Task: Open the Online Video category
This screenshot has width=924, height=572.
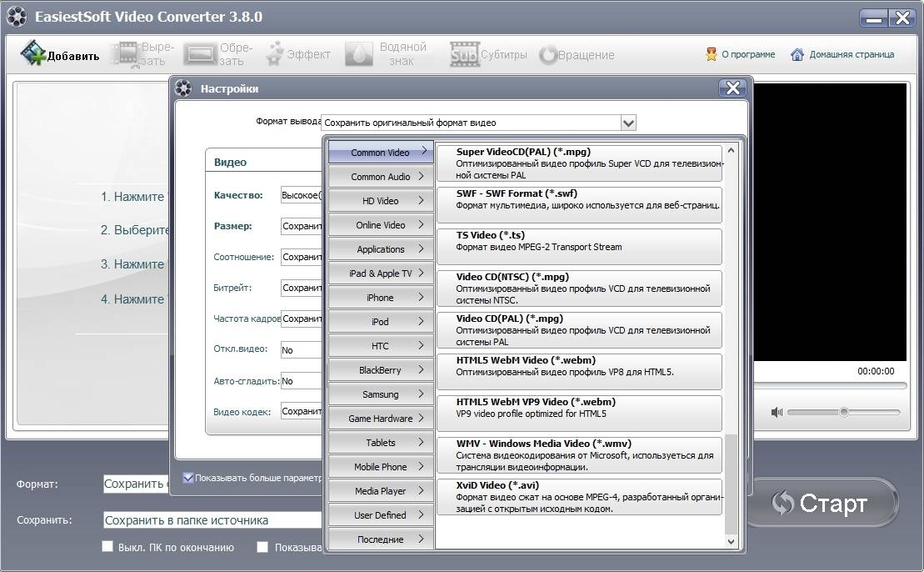Action: coord(381,224)
